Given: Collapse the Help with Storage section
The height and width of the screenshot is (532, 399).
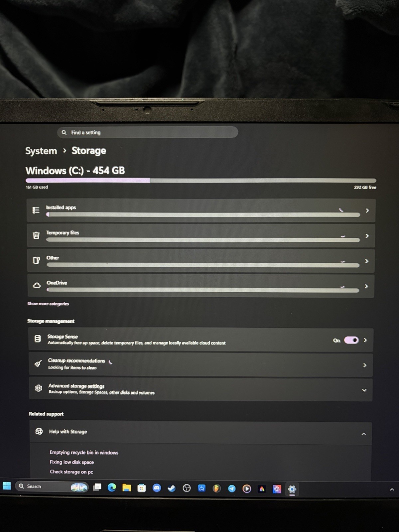Looking at the screenshot, I should click(x=364, y=434).
